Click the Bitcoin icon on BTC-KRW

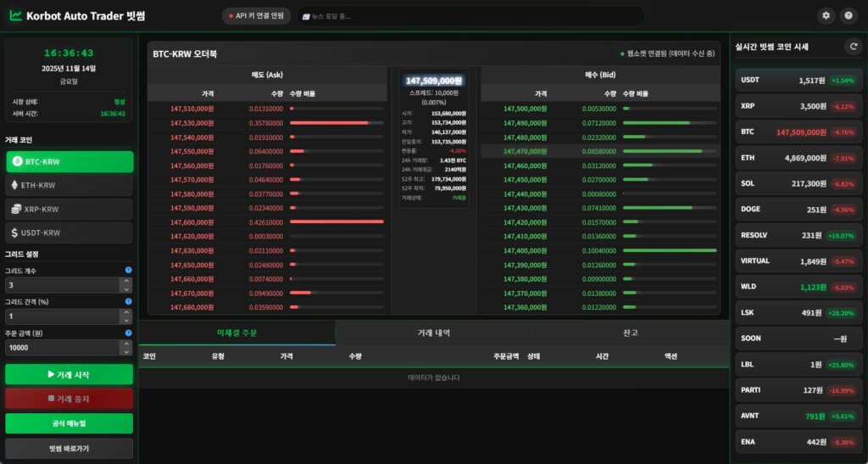coord(16,161)
